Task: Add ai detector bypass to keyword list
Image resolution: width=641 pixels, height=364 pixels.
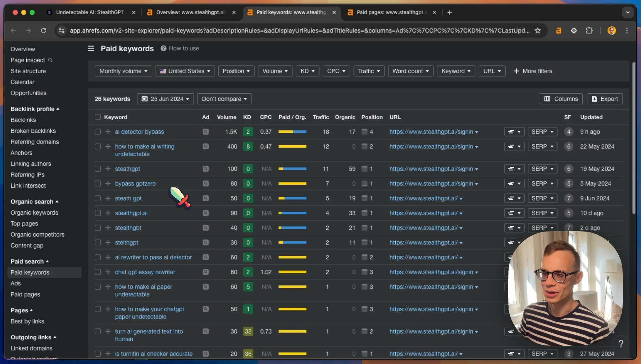Action: [108, 132]
